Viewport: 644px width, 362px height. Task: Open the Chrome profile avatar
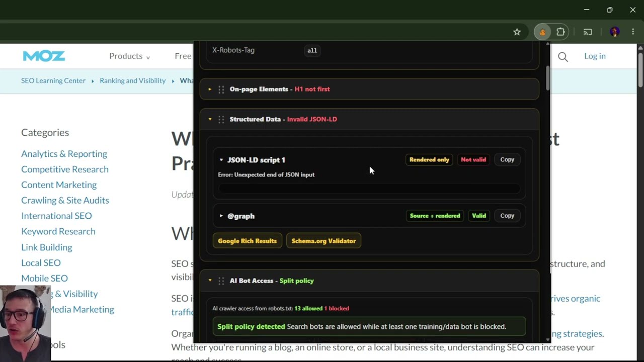(x=614, y=32)
